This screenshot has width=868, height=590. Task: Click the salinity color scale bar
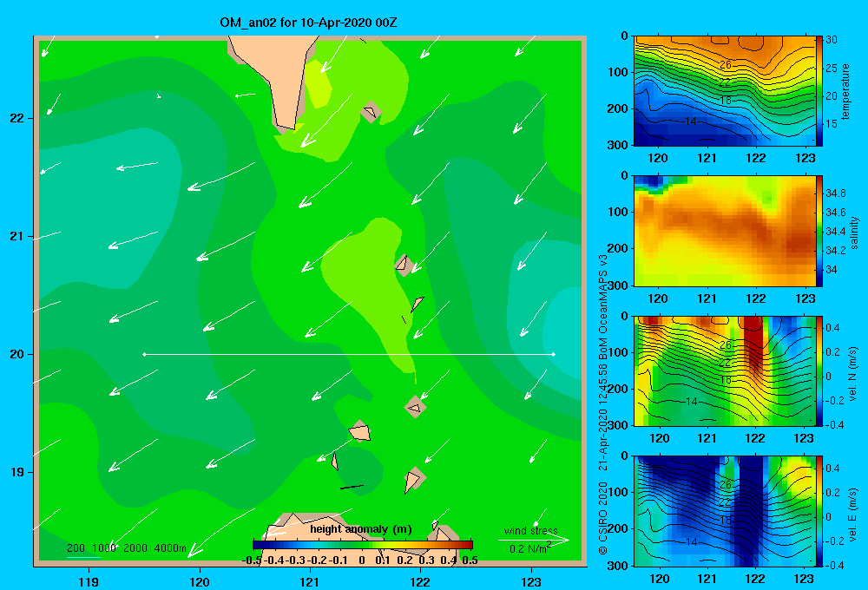(x=819, y=232)
